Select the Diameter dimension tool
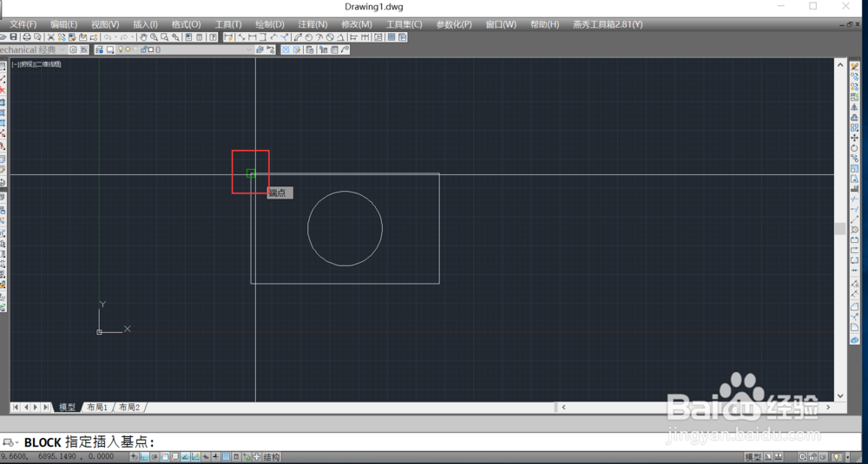The width and height of the screenshot is (868, 464). [329, 37]
